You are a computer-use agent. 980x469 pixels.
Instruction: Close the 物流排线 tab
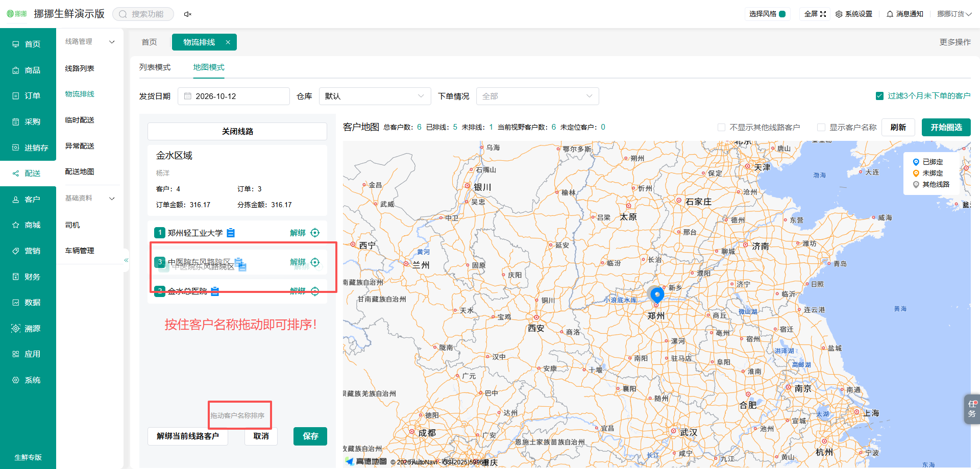pyautogui.click(x=228, y=42)
